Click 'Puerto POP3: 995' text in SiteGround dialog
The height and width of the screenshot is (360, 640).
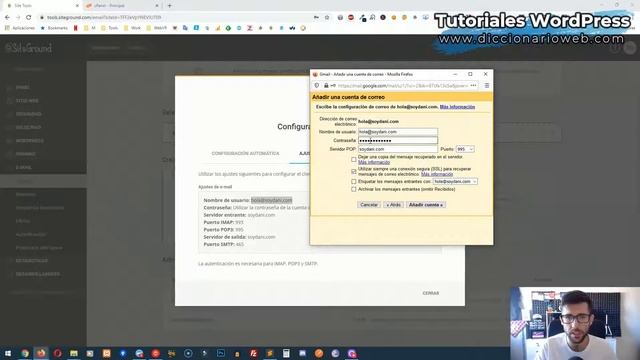(223, 230)
